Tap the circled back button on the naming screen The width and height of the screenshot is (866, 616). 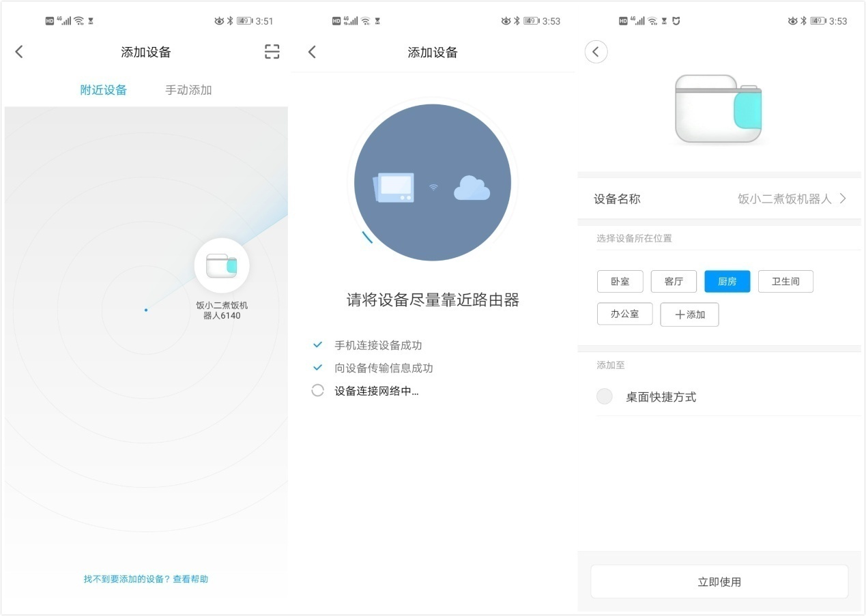click(x=596, y=51)
